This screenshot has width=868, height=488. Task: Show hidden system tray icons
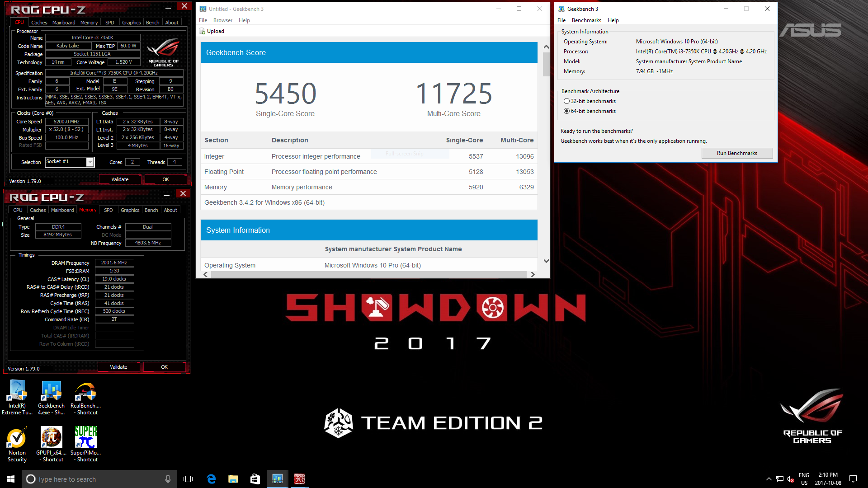point(769,479)
